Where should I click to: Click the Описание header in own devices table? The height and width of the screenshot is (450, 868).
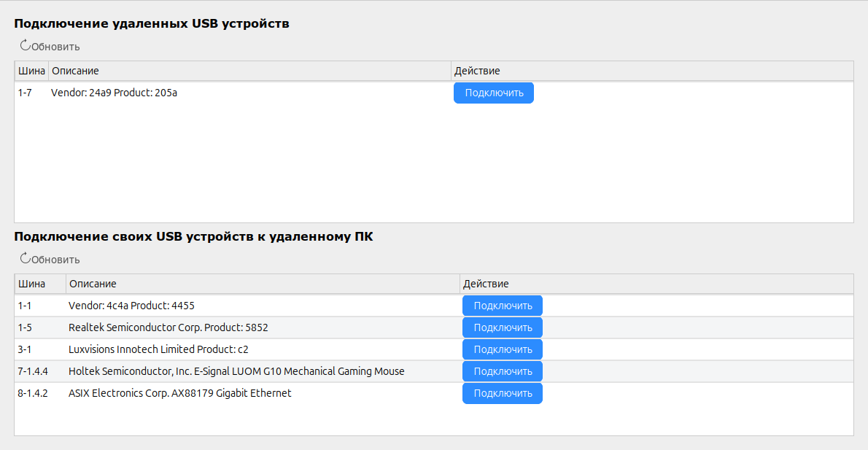92,284
